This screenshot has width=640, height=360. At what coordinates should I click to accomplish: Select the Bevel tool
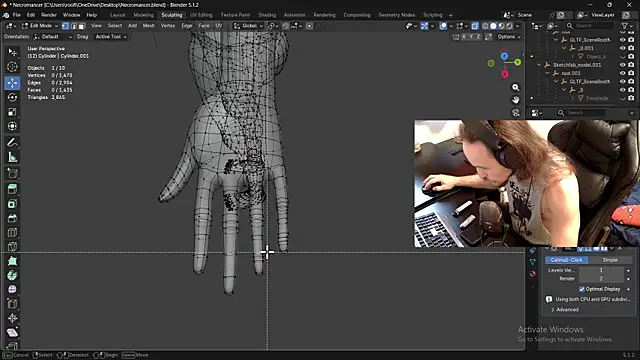coord(12,218)
